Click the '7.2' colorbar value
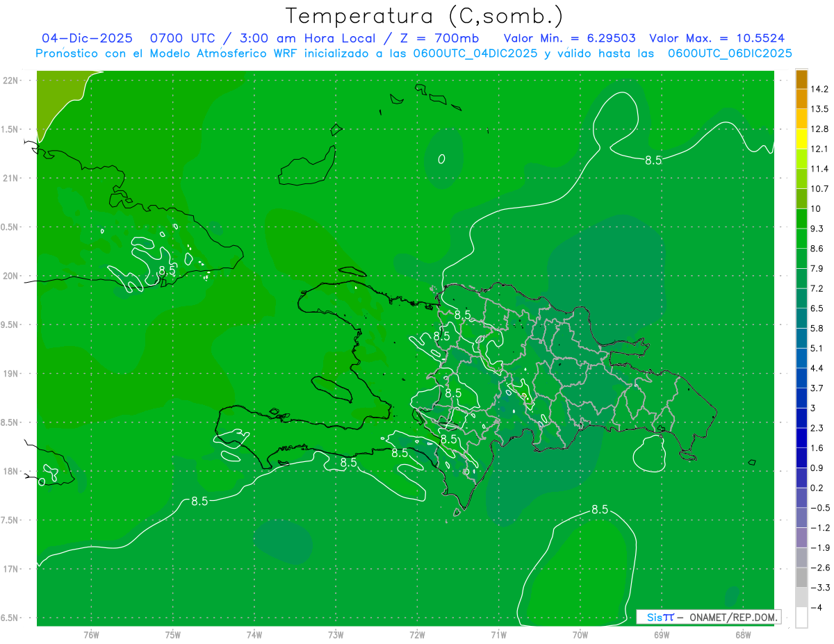 click(817, 288)
